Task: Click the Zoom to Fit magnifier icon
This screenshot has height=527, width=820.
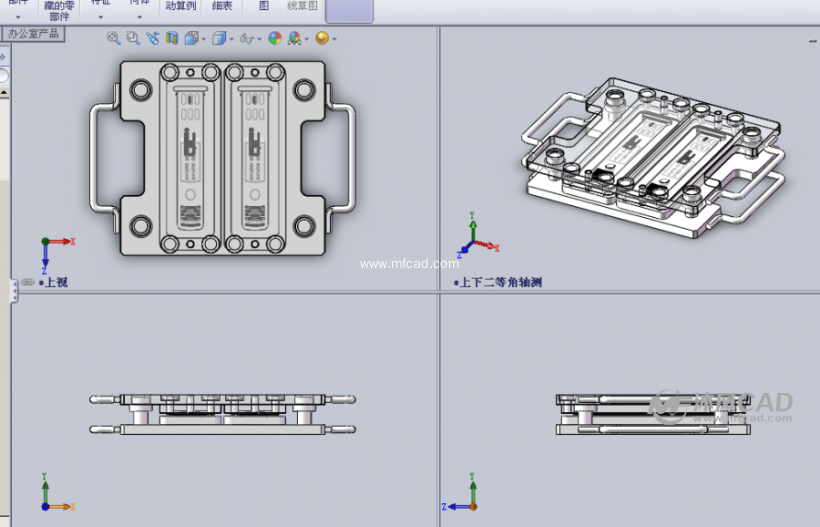Action: pyautogui.click(x=114, y=38)
